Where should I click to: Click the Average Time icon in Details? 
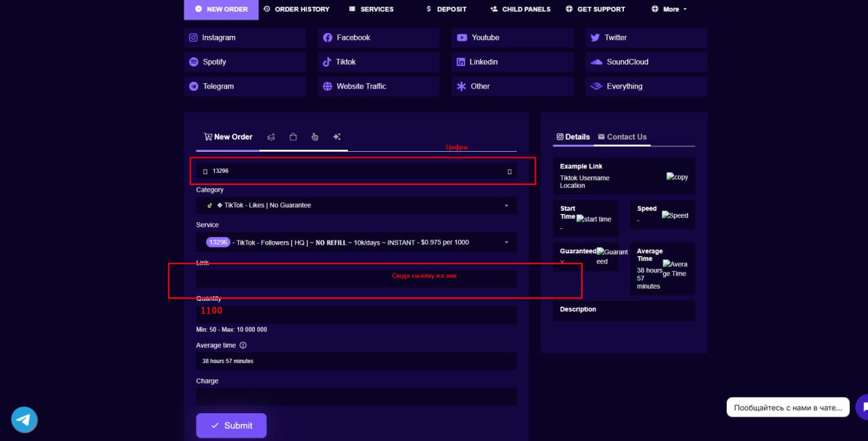[x=675, y=269]
